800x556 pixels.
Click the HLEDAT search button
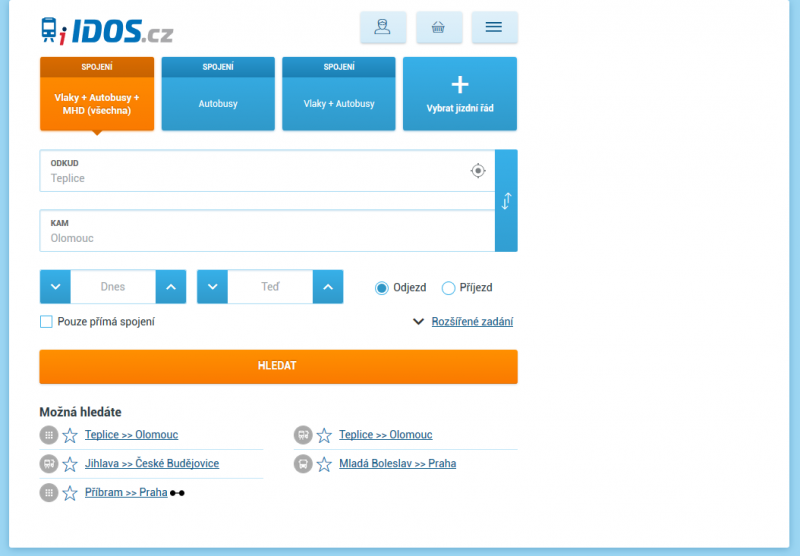click(x=278, y=366)
